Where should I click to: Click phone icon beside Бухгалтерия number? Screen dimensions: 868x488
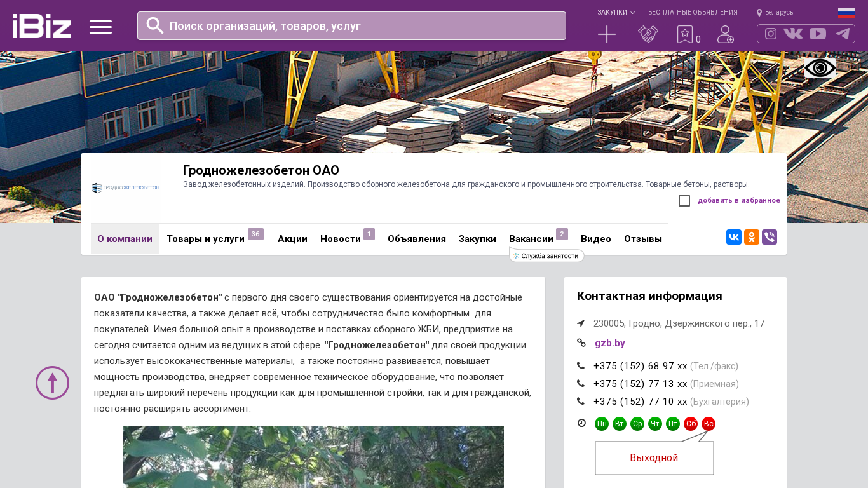click(x=581, y=402)
